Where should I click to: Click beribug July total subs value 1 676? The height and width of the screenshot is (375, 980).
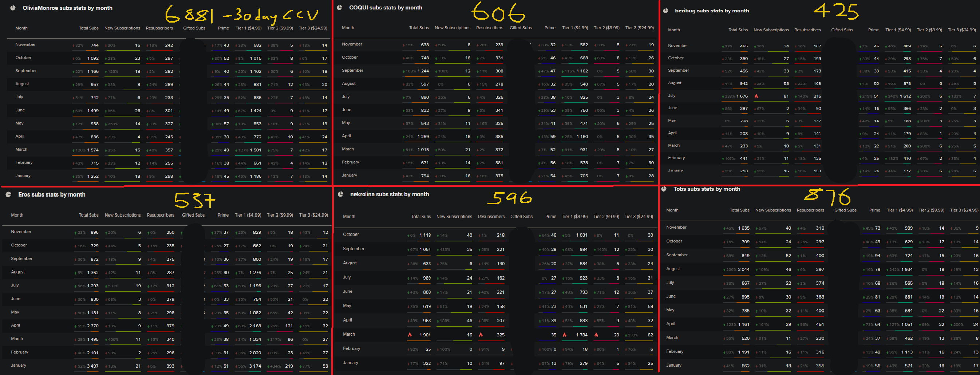[742, 96]
